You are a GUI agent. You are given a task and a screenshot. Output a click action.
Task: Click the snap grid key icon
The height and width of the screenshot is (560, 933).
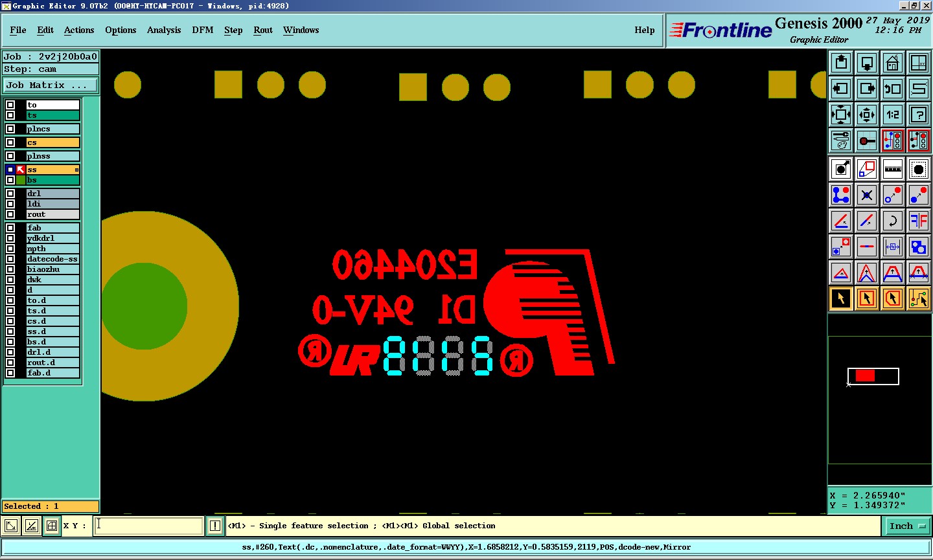[x=867, y=140]
